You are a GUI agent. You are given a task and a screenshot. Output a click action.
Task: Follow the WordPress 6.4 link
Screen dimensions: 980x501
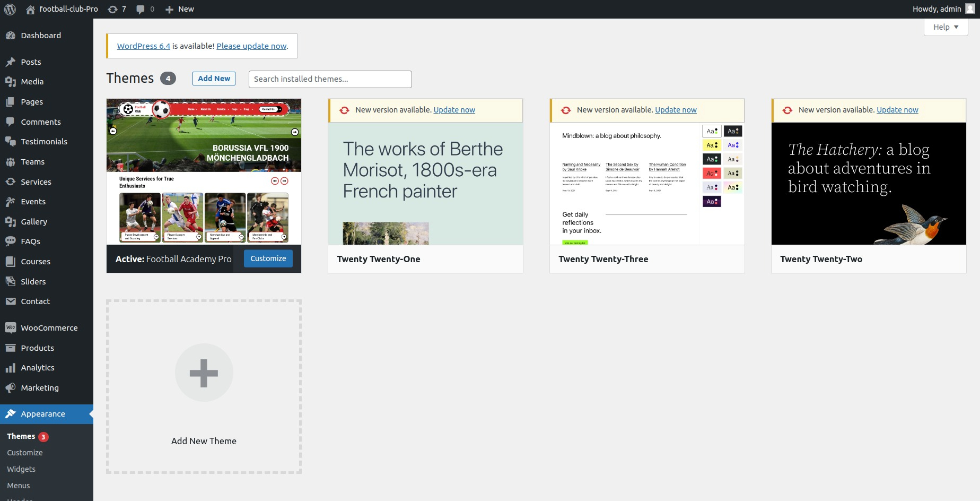pyautogui.click(x=144, y=46)
